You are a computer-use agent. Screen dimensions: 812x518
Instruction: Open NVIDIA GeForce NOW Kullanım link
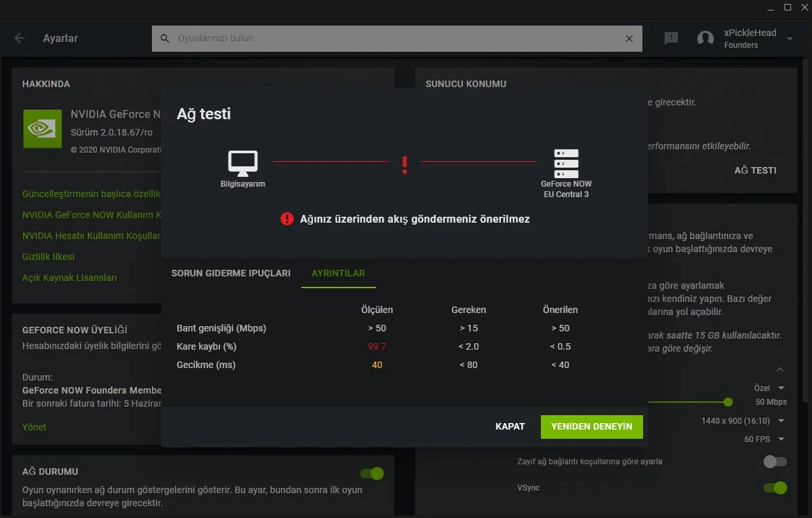(92, 215)
